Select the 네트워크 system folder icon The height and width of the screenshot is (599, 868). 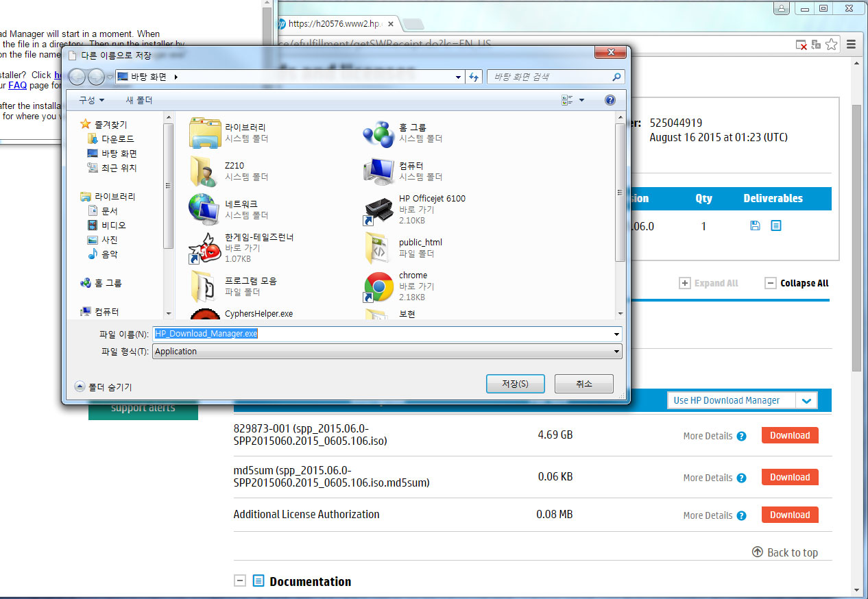pos(204,210)
